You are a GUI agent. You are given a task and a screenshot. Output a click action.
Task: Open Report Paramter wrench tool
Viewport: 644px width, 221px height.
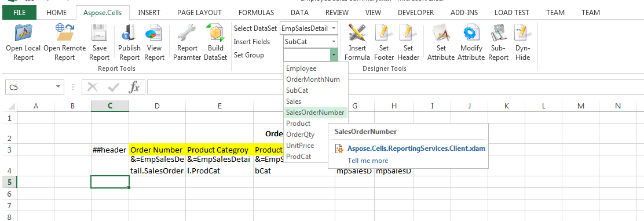coord(187,33)
